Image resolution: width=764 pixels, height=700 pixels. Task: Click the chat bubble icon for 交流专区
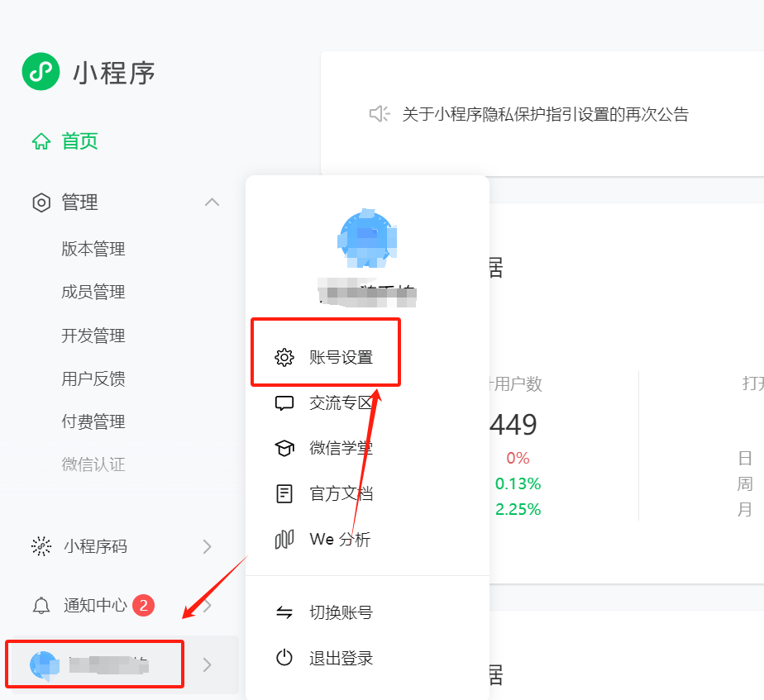pyautogui.click(x=284, y=403)
